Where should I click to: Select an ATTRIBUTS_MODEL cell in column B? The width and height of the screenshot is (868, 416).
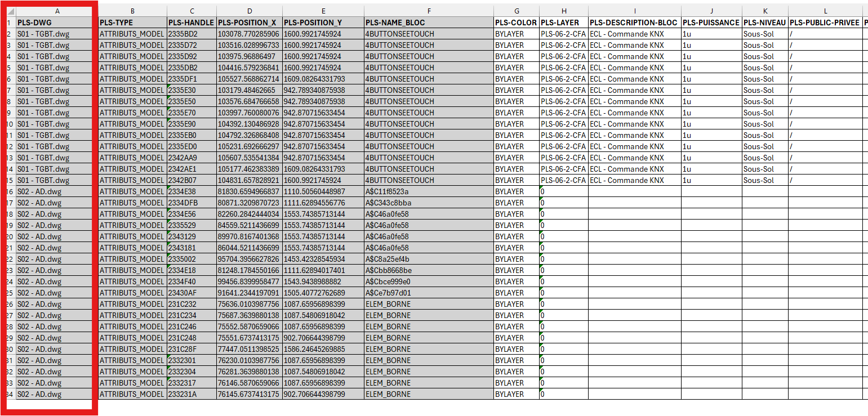click(132, 34)
